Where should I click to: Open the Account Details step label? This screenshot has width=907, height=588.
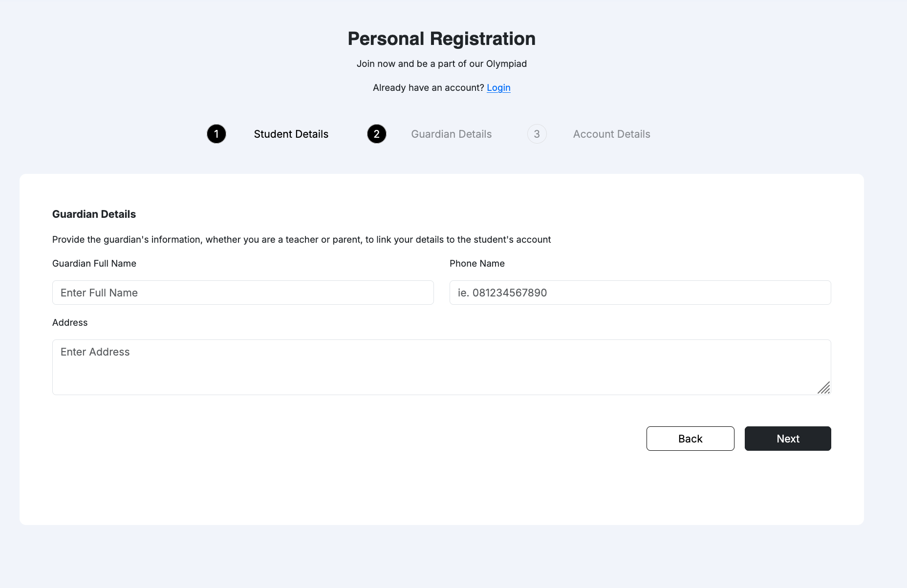pos(611,134)
